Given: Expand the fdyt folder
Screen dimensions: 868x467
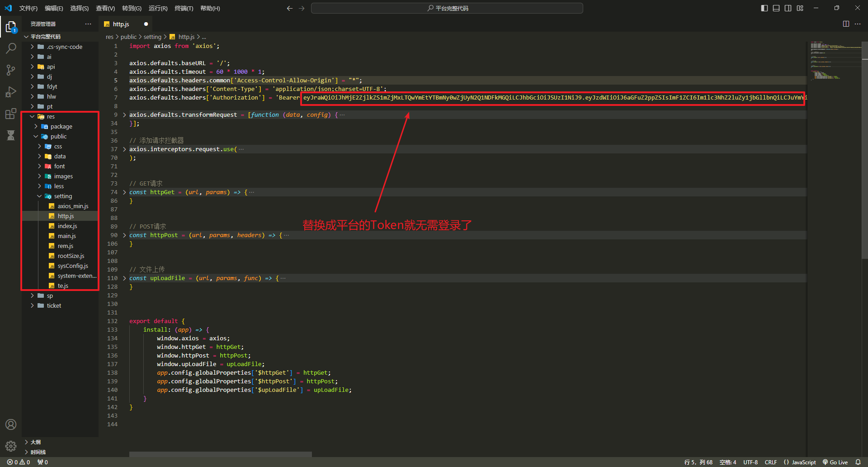Looking at the screenshot, I should coord(60,86).
